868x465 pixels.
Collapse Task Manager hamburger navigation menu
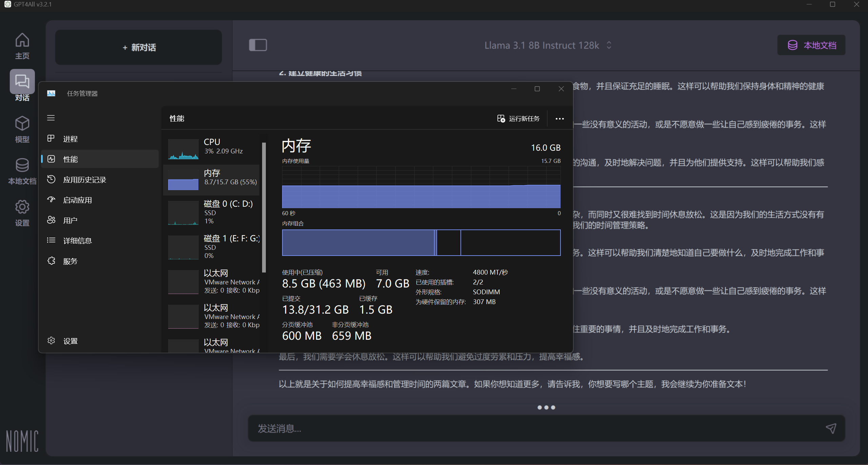click(51, 118)
